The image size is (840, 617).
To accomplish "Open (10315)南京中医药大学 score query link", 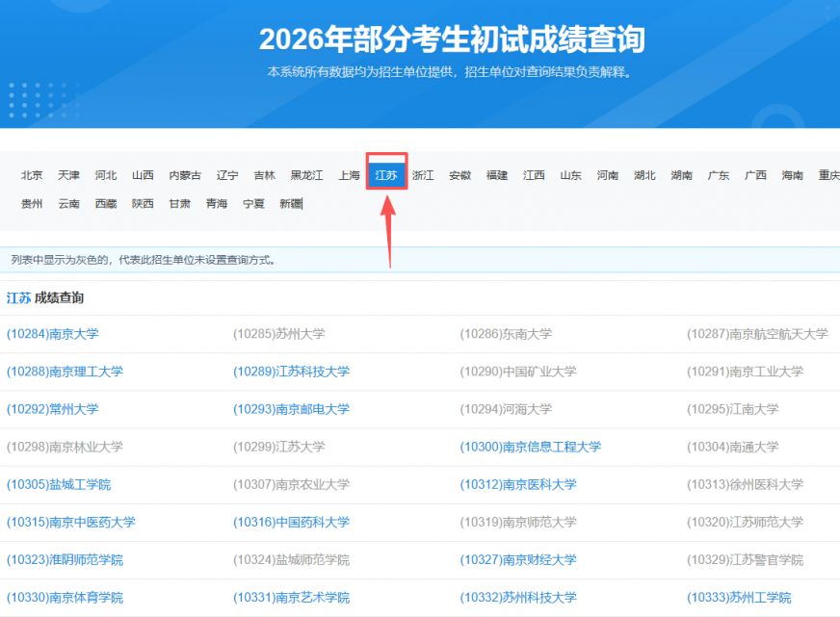I will pos(71,522).
